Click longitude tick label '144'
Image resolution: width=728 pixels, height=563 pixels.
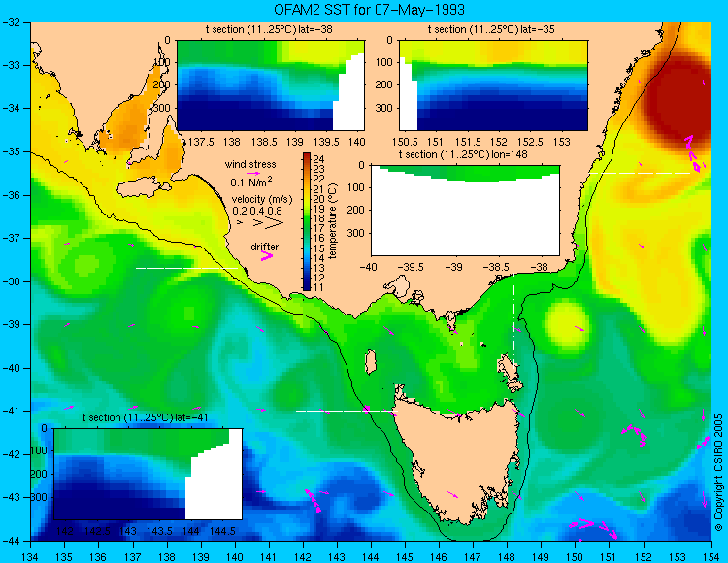click(371, 556)
